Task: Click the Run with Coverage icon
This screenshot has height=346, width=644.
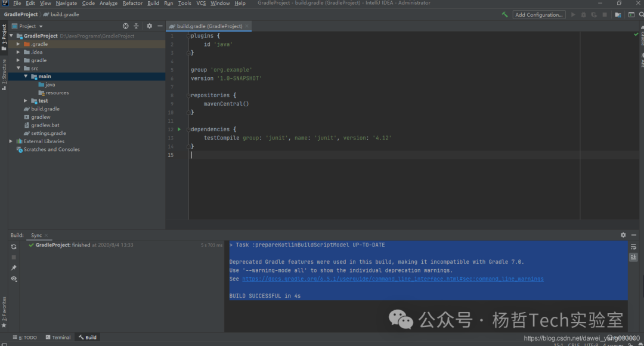Action: tap(595, 14)
